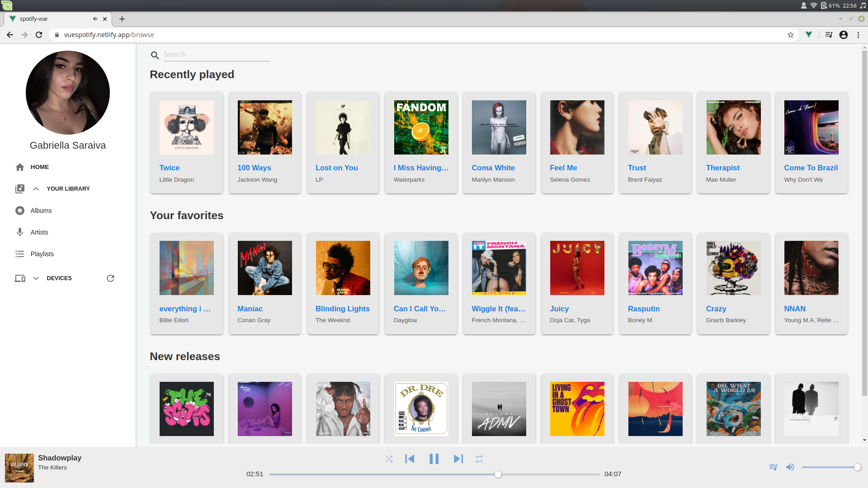Go to Home in sidebar
Viewport: 868px width, 488px height.
40,167
